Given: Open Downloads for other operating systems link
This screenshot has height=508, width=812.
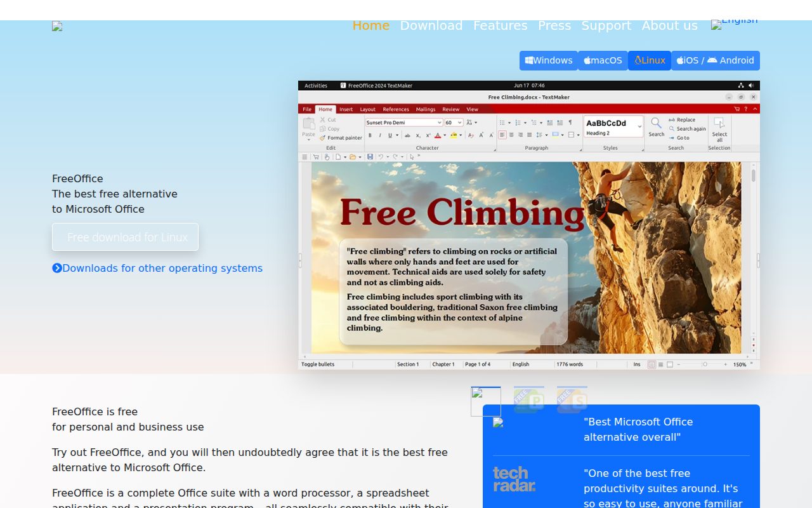Looking at the screenshot, I should click(x=157, y=268).
